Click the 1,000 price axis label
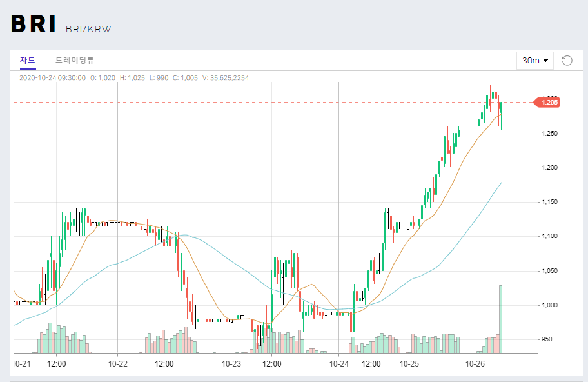Image resolution: width=588 pixels, height=382 pixels. (550, 305)
